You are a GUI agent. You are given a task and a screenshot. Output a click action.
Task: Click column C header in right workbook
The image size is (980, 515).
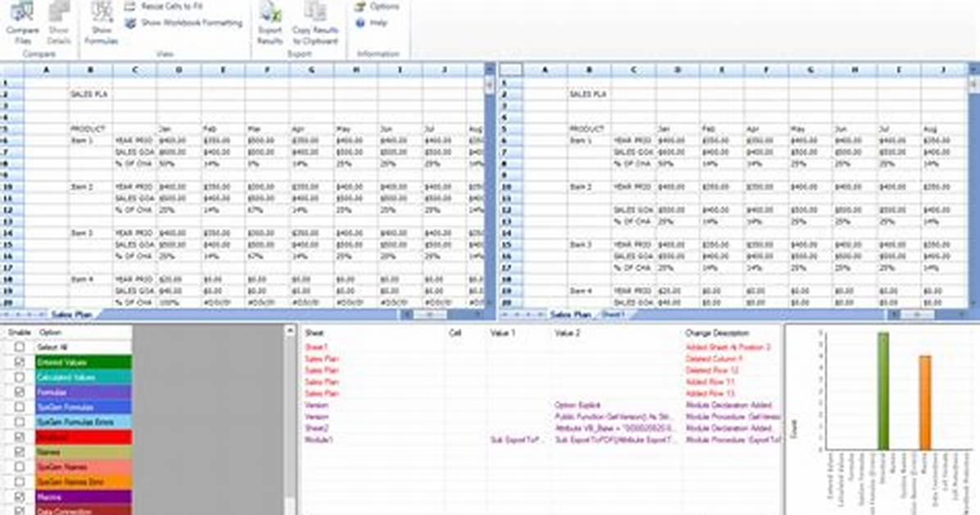(633, 70)
